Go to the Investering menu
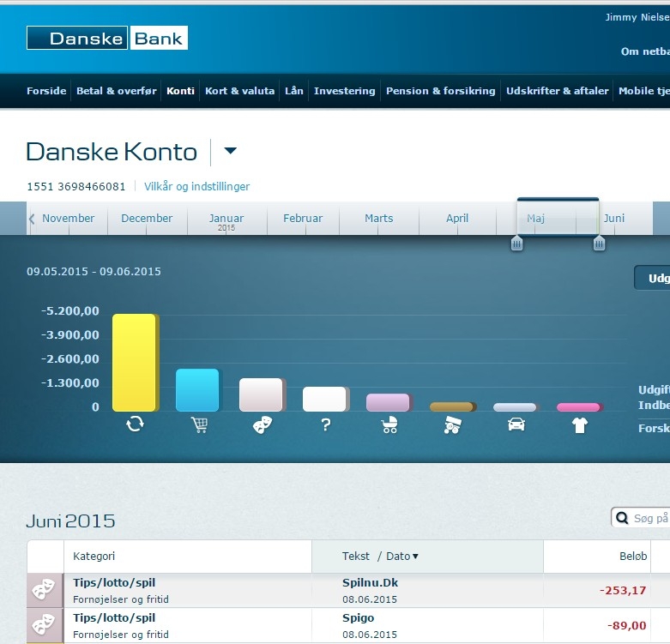Image resolution: width=670 pixels, height=644 pixels. click(x=344, y=91)
